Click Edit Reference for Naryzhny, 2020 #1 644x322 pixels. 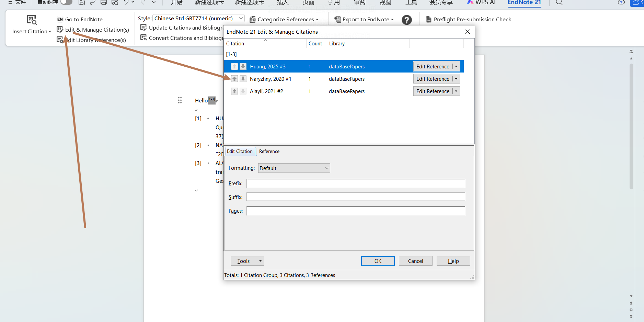(433, 79)
